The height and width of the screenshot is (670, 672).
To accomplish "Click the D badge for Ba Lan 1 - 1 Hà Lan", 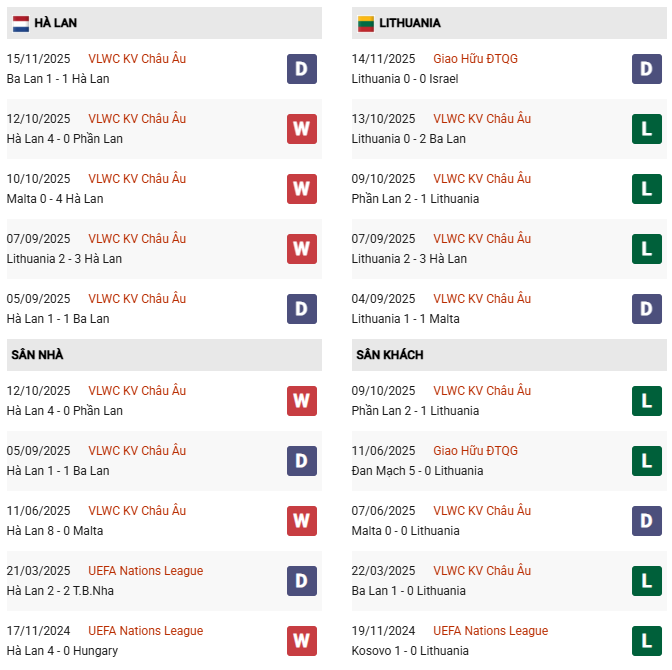I will click(302, 68).
